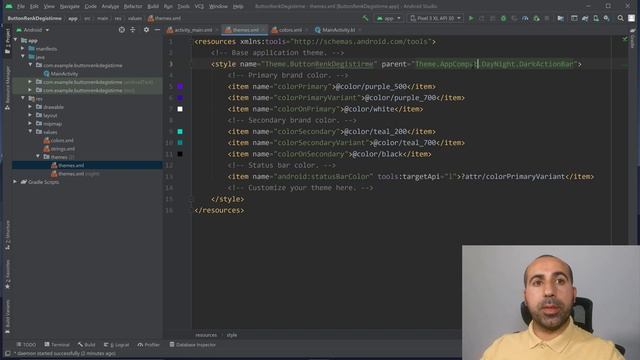
Task: Expand the Gradle Scripts node
Action: tap(16, 182)
